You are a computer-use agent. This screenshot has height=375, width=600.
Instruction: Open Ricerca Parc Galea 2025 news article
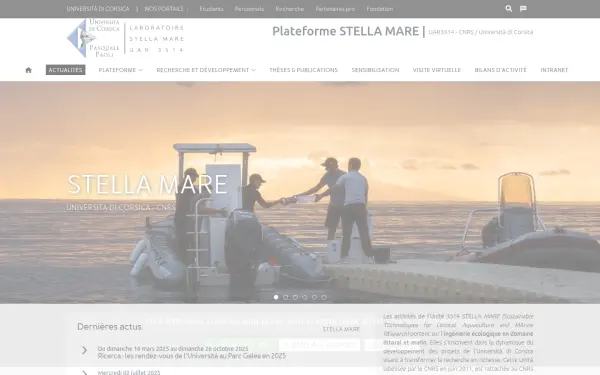click(192, 356)
